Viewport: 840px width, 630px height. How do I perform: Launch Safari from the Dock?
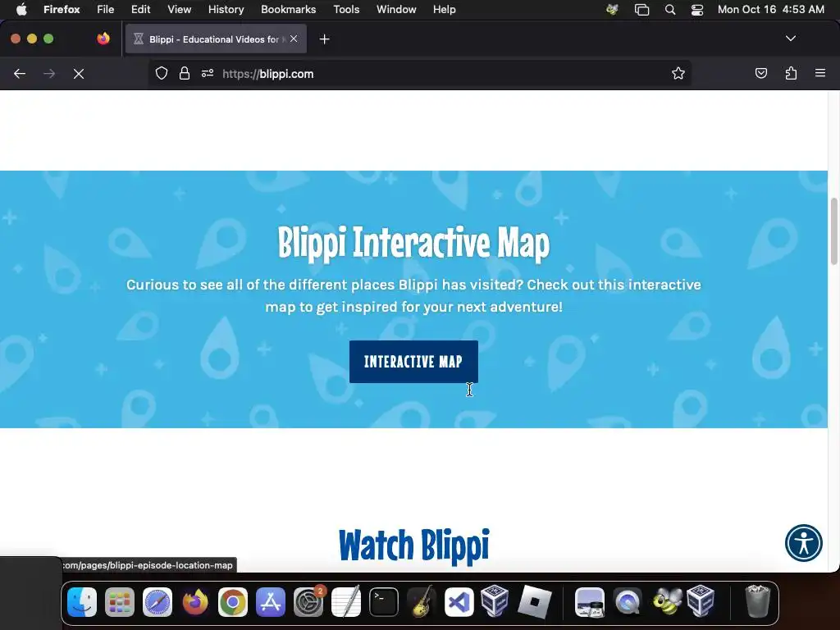(x=157, y=602)
